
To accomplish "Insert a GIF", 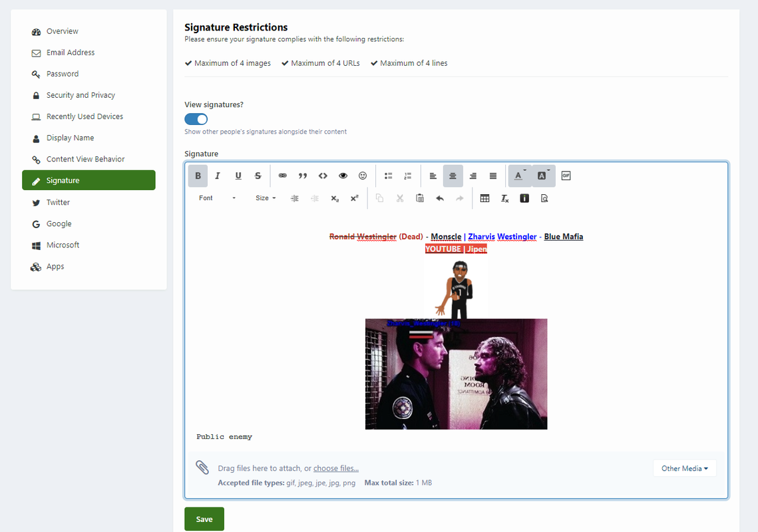I will click(x=566, y=176).
